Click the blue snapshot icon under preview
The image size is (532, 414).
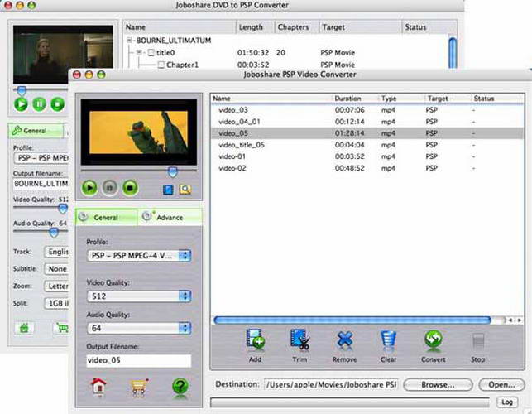168,190
